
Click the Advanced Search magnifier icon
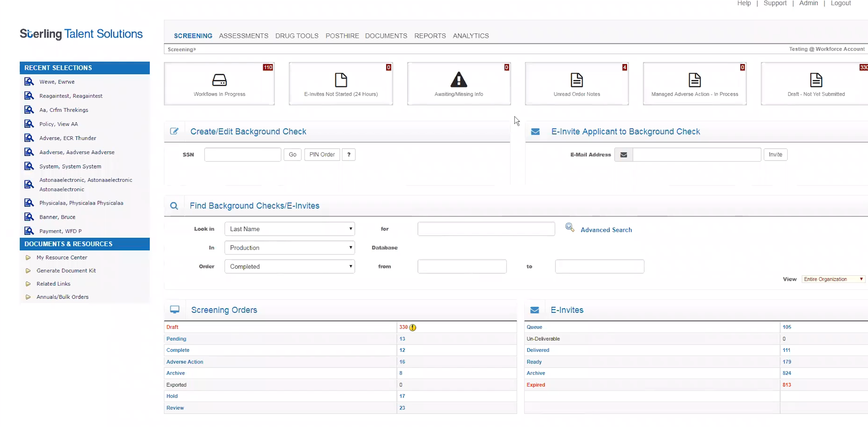point(570,227)
